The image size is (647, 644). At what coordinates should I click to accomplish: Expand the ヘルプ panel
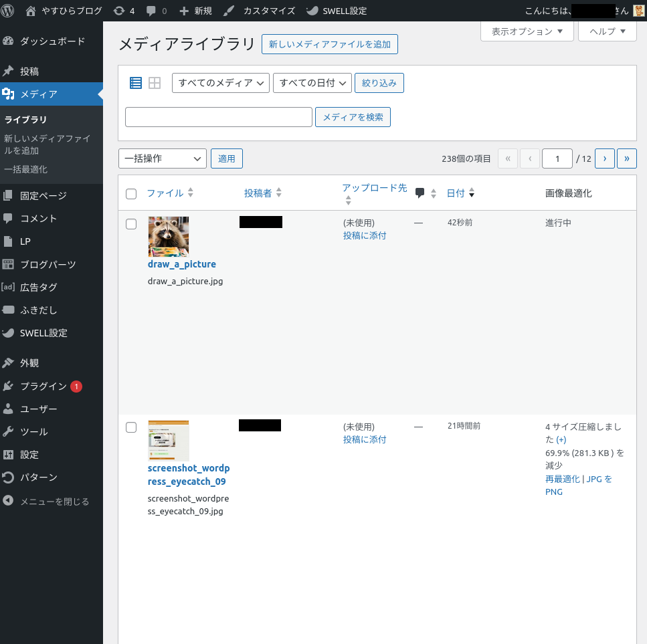(x=608, y=31)
